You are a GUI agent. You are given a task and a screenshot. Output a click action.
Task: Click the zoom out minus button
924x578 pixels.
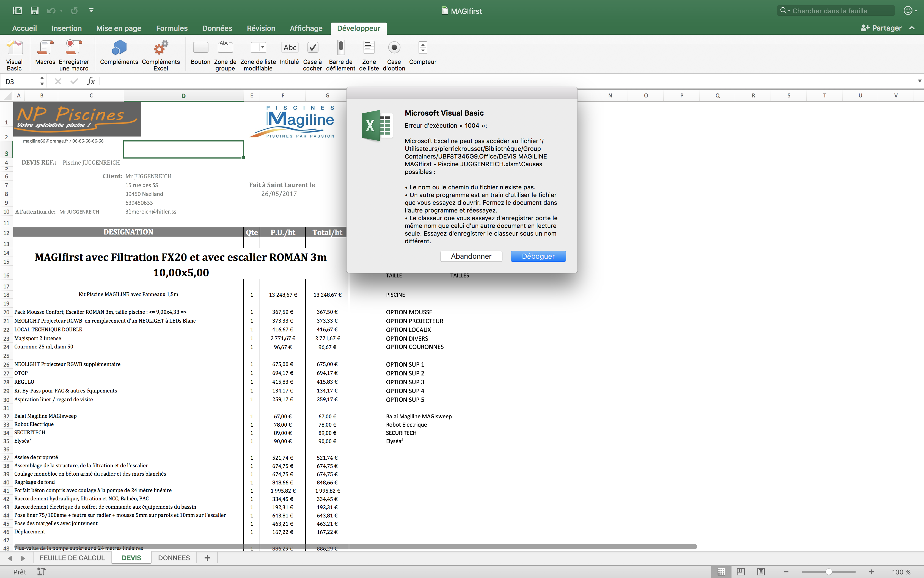(786, 572)
